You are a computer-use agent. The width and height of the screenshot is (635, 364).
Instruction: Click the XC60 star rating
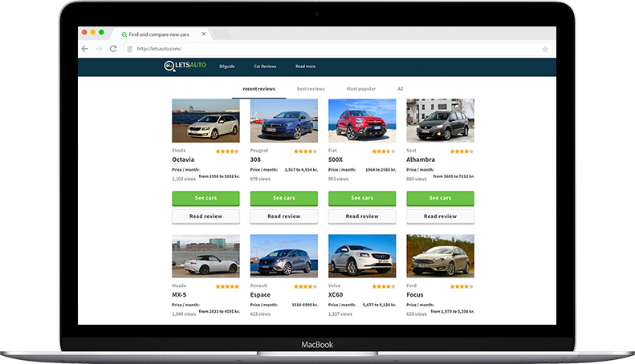click(x=384, y=286)
